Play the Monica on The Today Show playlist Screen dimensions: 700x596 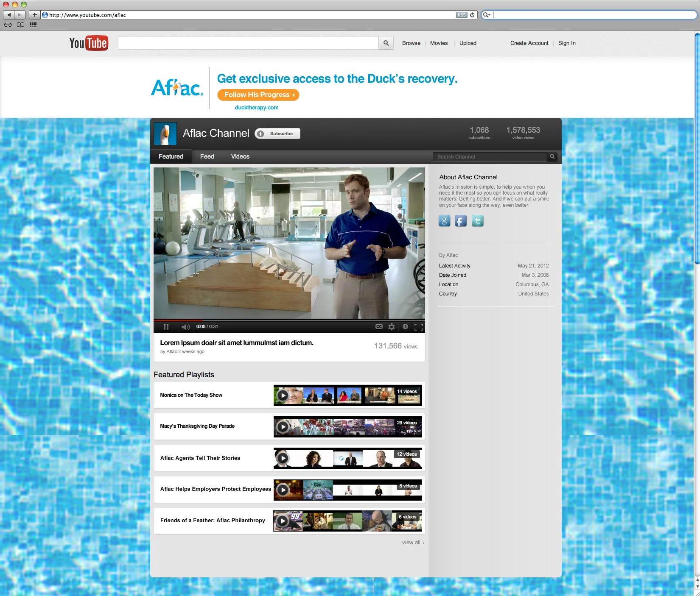pyautogui.click(x=283, y=395)
